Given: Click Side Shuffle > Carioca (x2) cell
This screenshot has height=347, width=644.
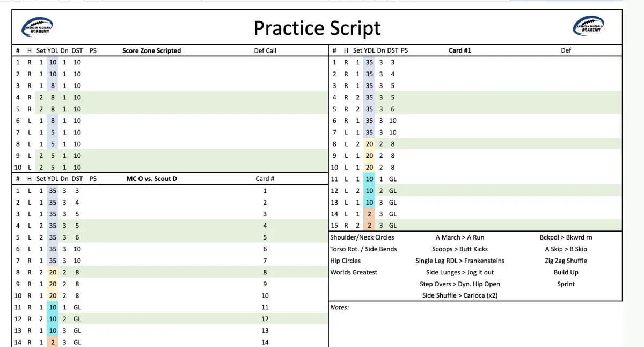Looking at the screenshot, I should point(459,295).
